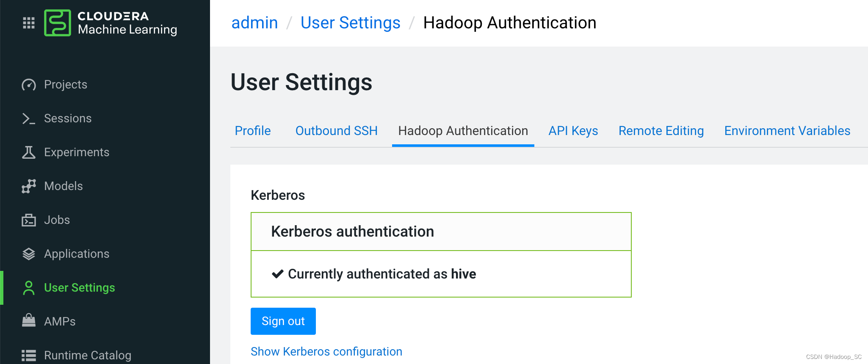Click the Cloudera Machine Learning title
Viewport: 868px width, 364px height.
[127, 23]
